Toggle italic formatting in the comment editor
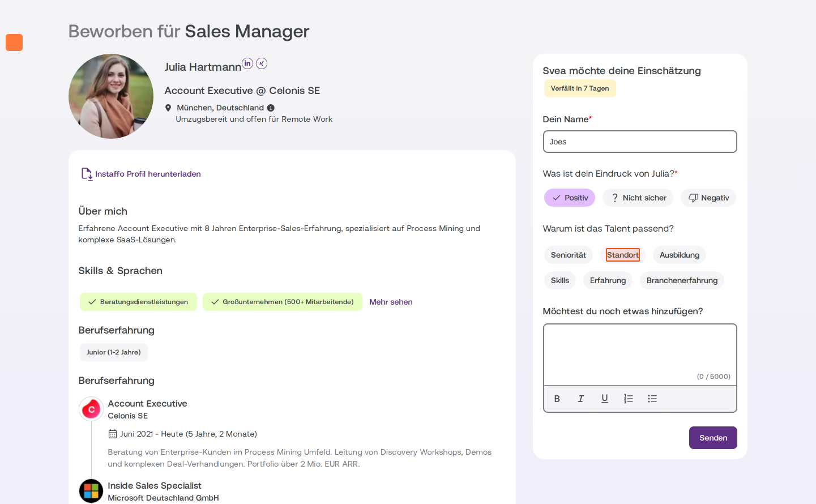 581,399
